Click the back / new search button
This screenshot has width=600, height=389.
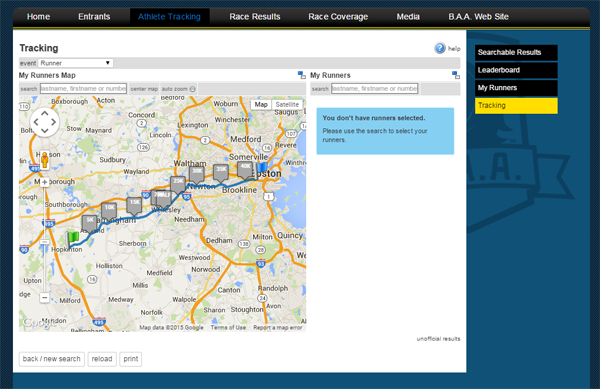[x=52, y=359]
